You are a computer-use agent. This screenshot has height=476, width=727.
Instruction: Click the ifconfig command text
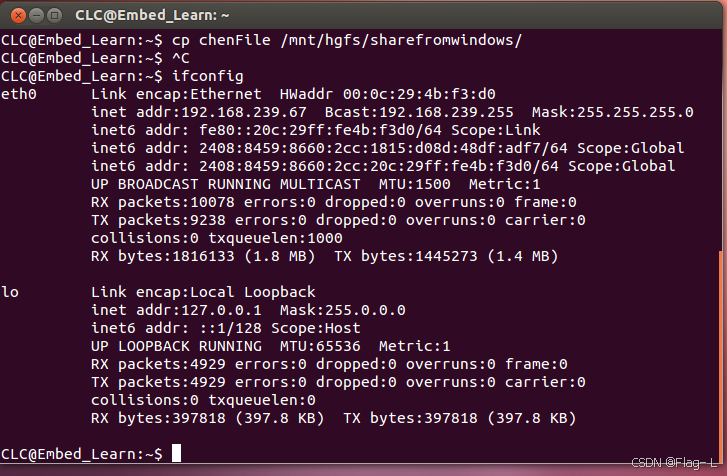[208, 76]
